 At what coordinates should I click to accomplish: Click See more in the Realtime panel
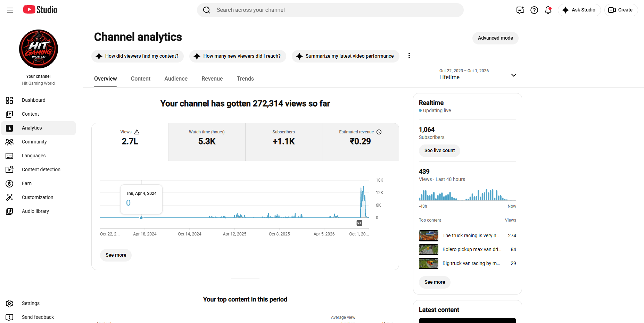pyautogui.click(x=435, y=282)
